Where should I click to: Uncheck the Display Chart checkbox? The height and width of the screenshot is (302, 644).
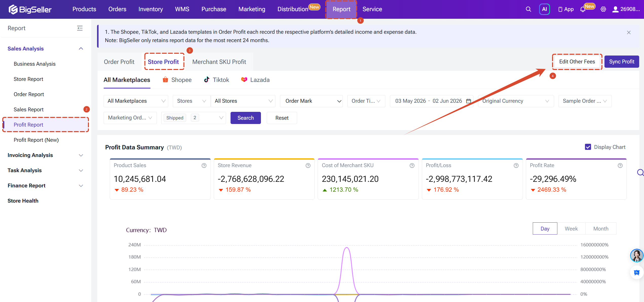coord(588,147)
